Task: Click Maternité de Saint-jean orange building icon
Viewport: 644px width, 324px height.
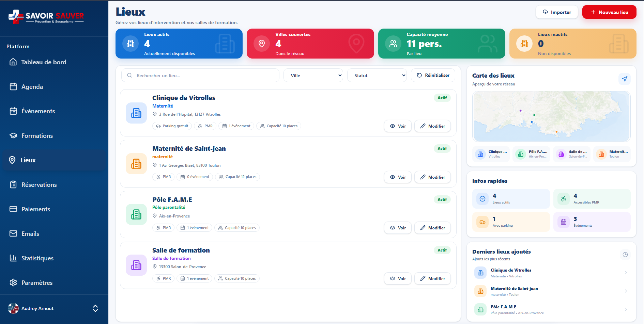Action: click(x=136, y=164)
